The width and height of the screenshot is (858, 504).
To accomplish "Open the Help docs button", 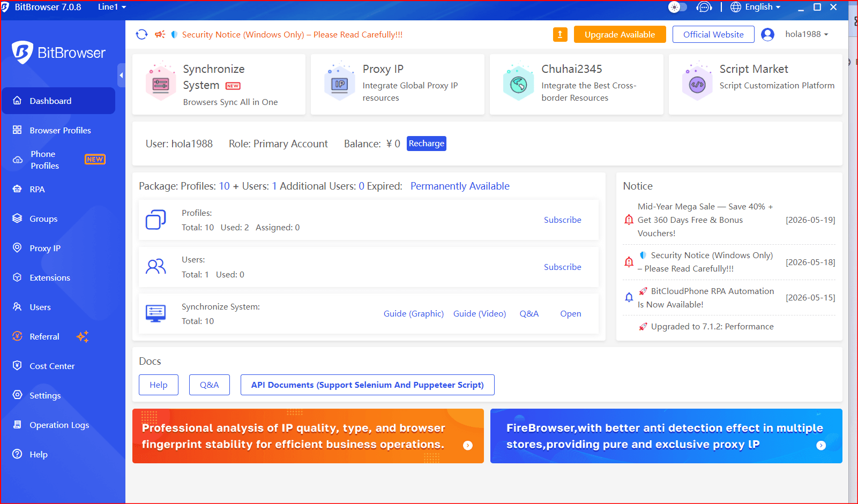I will coord(159,385).
